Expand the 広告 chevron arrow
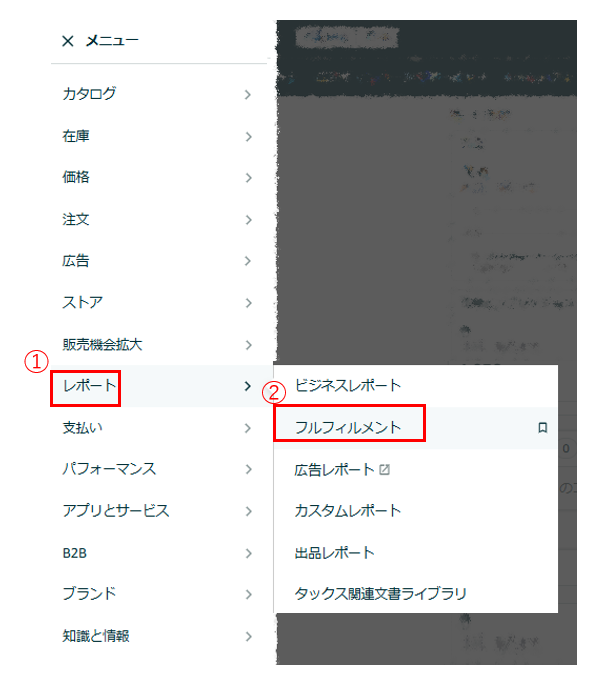Screen dimensions: 603x683 248,261
